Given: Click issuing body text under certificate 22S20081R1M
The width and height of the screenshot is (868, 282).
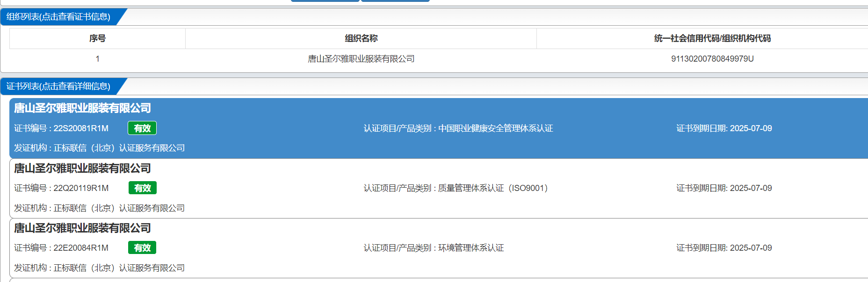Looking at the screenshot, I should (x=100, y=148).
